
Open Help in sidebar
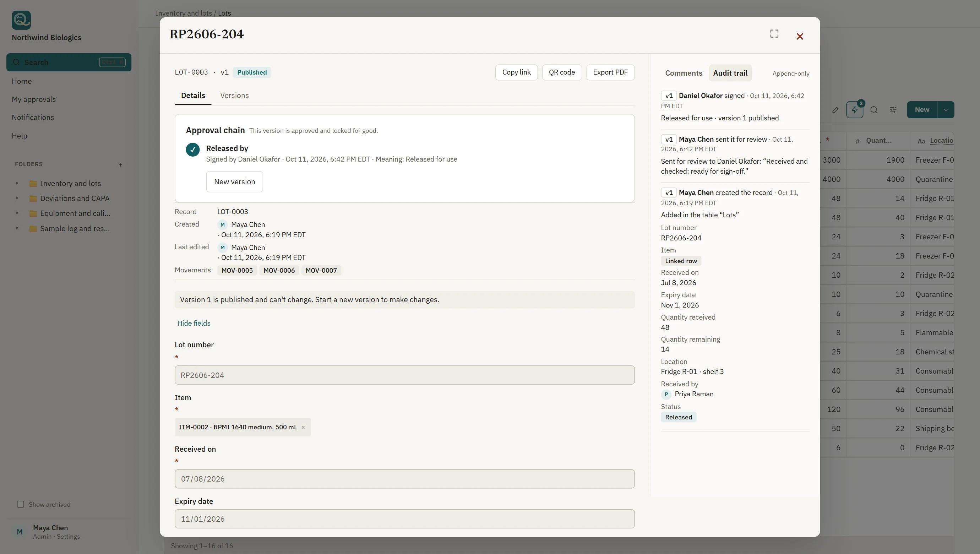(x=20, y=136)
